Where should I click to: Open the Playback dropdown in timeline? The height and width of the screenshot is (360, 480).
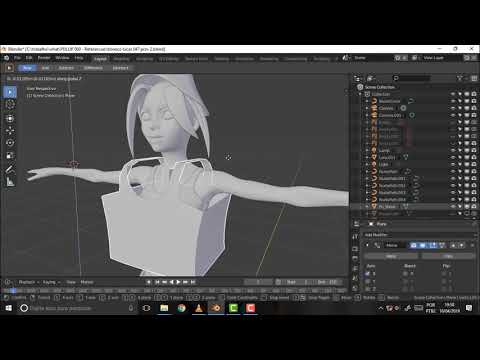pos(29,282)
